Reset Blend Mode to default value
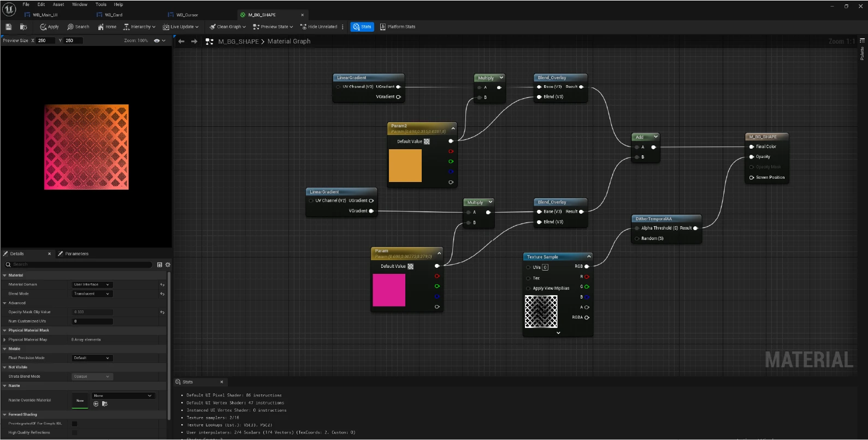The image size is (868, 440). [x=162, y=294]
